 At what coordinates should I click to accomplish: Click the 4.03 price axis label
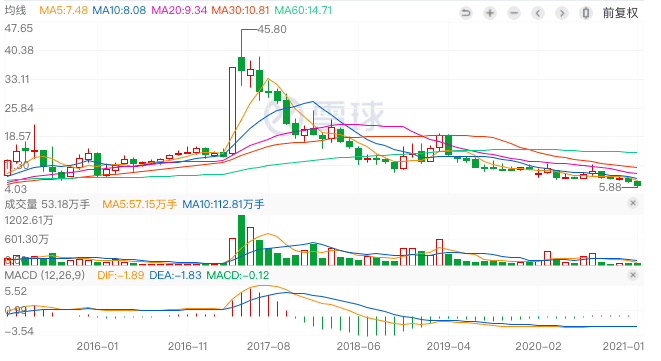16,189
